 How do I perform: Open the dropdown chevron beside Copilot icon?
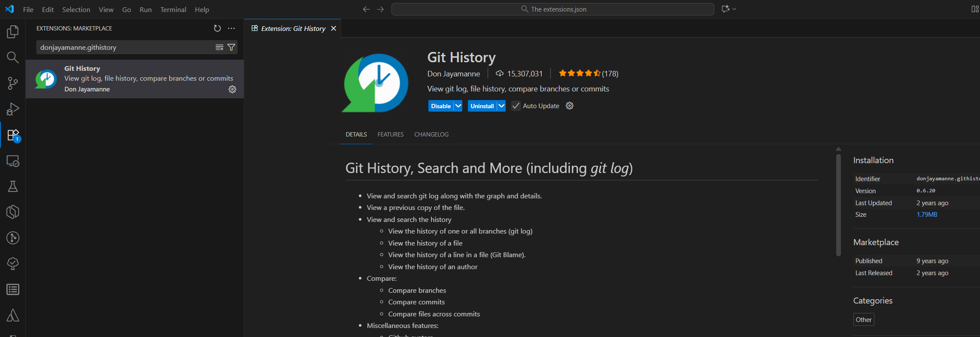pyautogui.click(x=734, y=9)
